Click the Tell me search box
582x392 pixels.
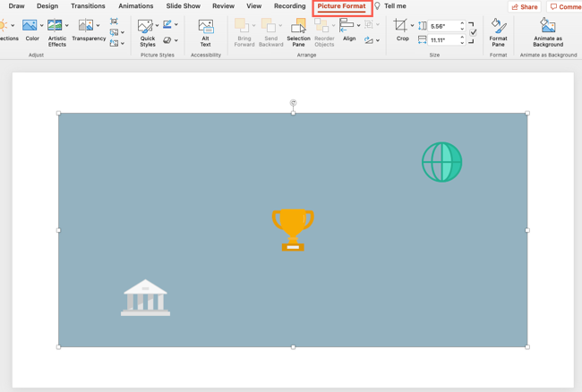click(394, 6)
